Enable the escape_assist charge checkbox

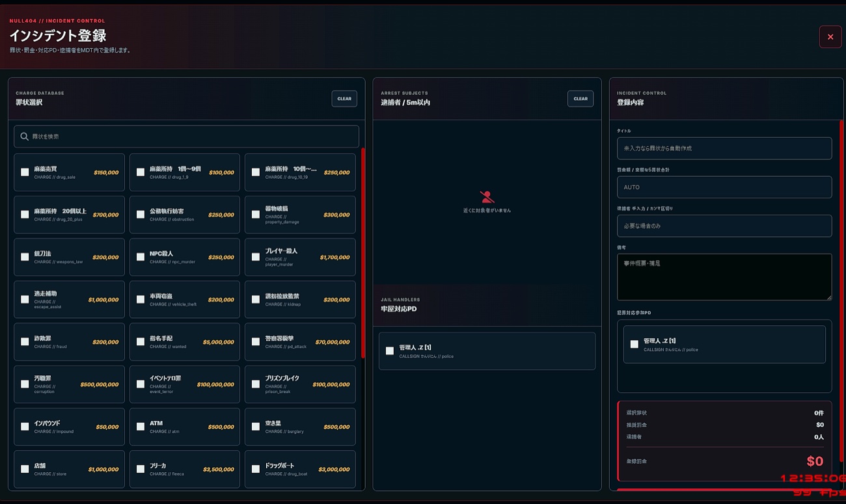[25, 300]
